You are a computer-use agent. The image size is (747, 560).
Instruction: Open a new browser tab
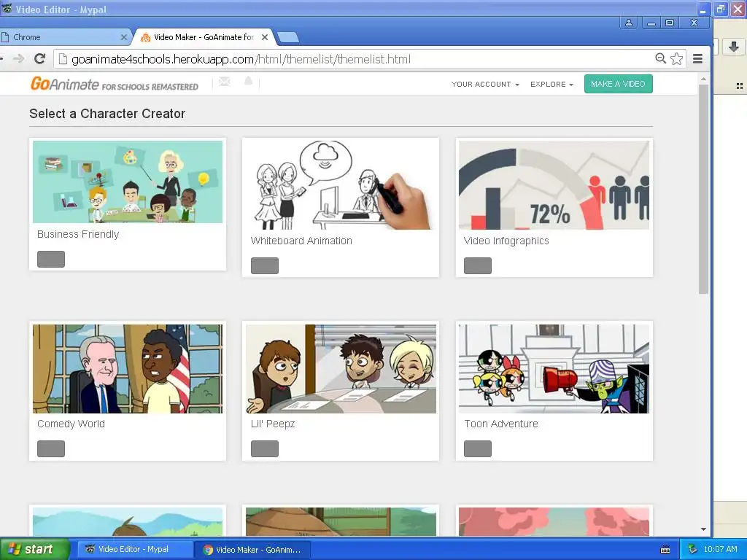pos(287,37)
